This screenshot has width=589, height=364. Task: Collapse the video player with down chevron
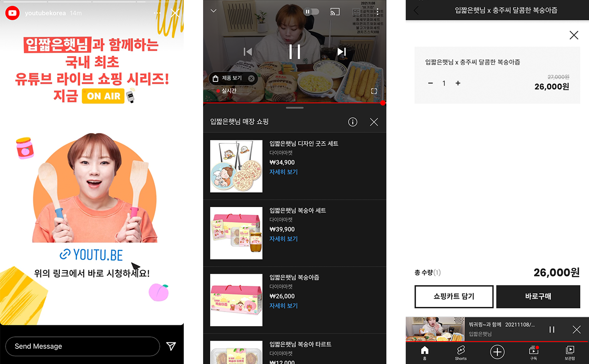pyautogui.click(x=213, y=11)
